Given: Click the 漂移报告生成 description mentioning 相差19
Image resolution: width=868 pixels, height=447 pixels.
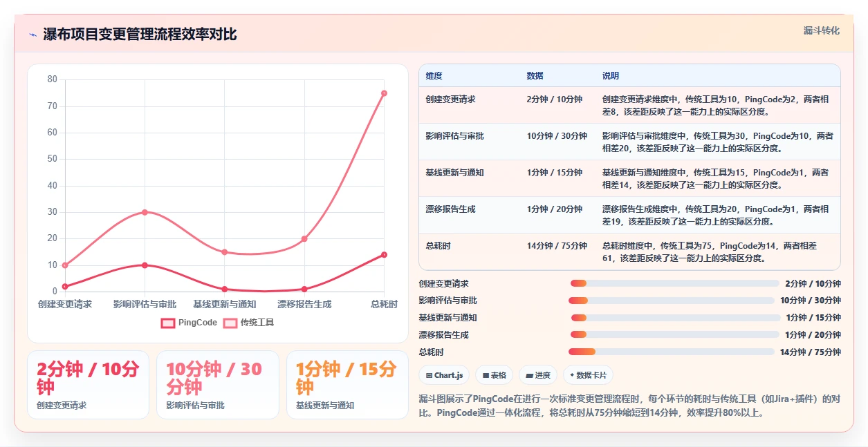Looking at the screenshot, I should (x=715, y=216).
